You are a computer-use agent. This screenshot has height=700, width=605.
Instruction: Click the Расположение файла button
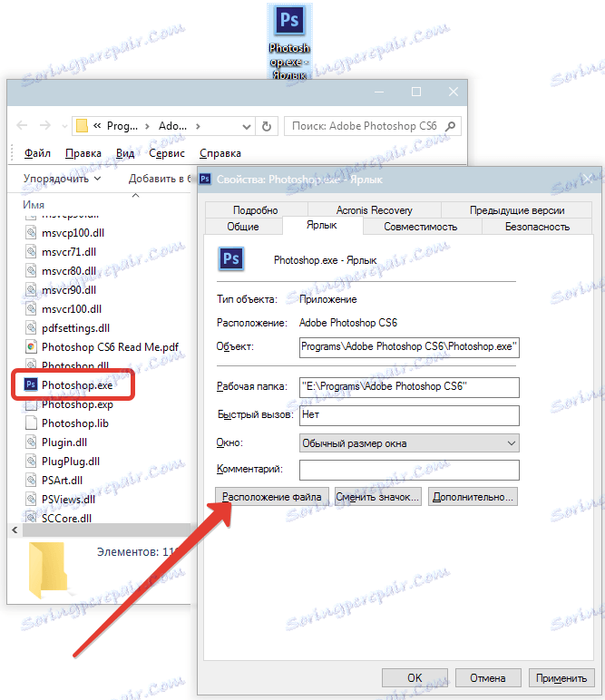(x=272, y=497)
